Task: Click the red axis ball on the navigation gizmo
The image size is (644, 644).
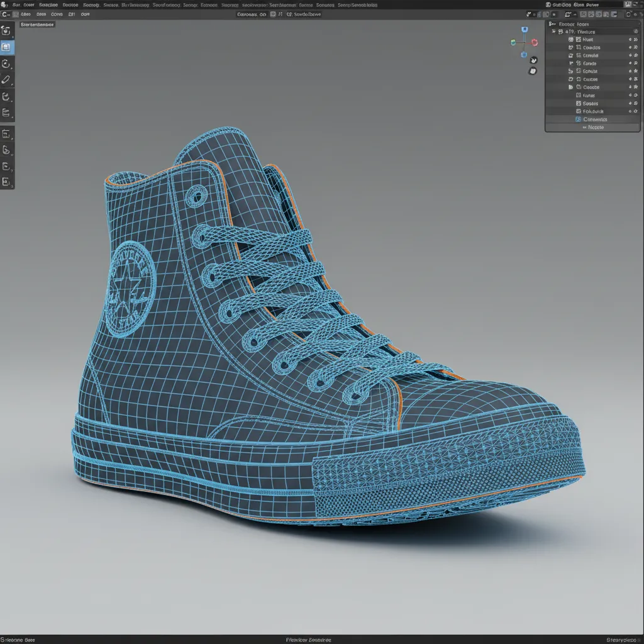Action: pos(534,42)
